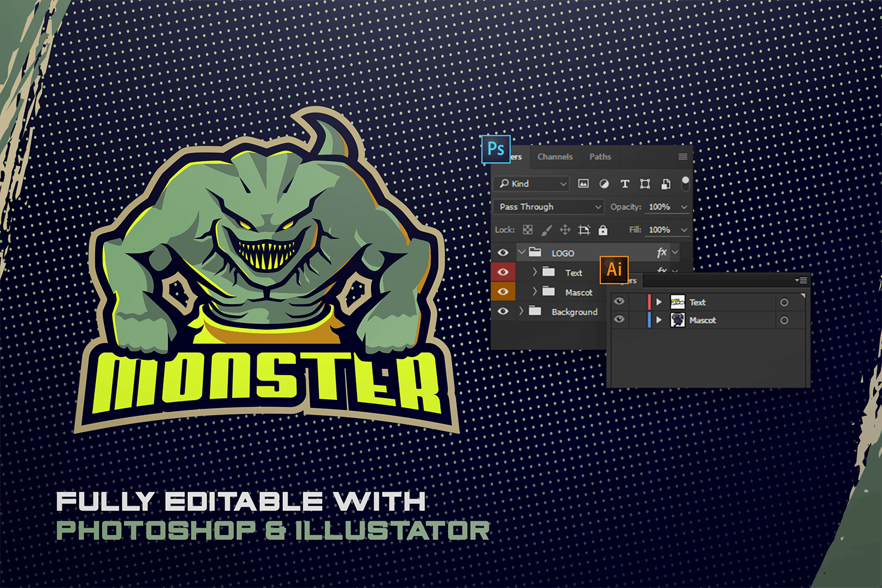Hide the Mascot layer in Illustrator panel
882x588 pixels.
[619, 319]
